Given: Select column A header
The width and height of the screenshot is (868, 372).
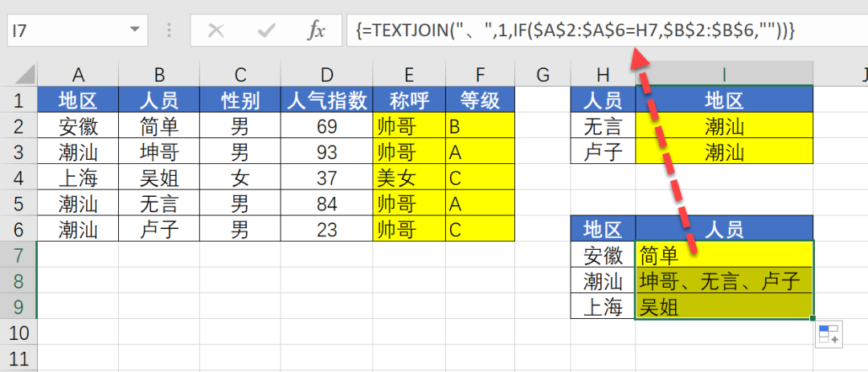Looking at the screenshot, I should [78, 75].
